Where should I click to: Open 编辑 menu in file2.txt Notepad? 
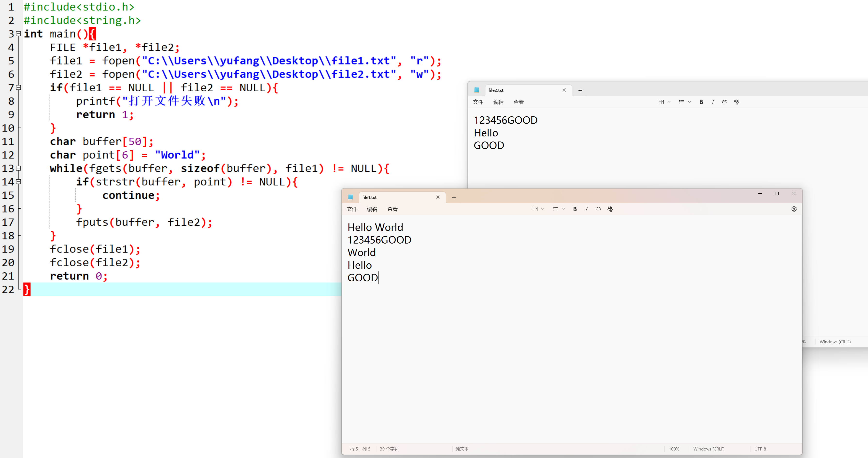coord(498,102)
